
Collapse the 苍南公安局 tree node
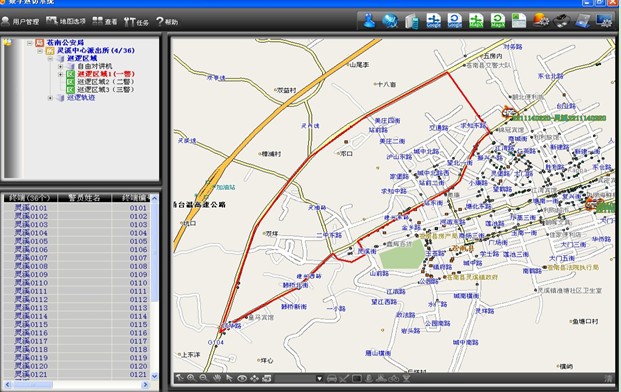[x=30, y=43]
